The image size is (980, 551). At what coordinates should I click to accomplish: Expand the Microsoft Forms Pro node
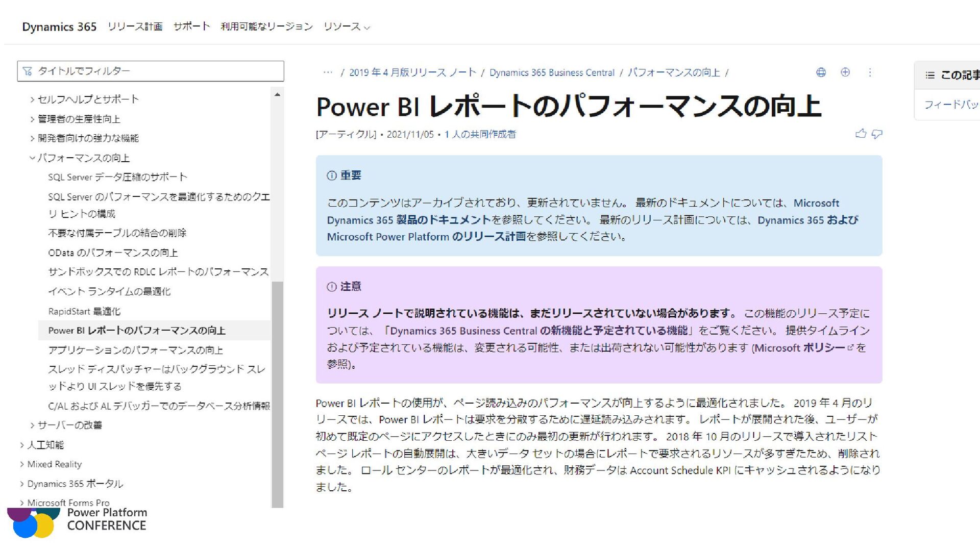coord(22,503)
